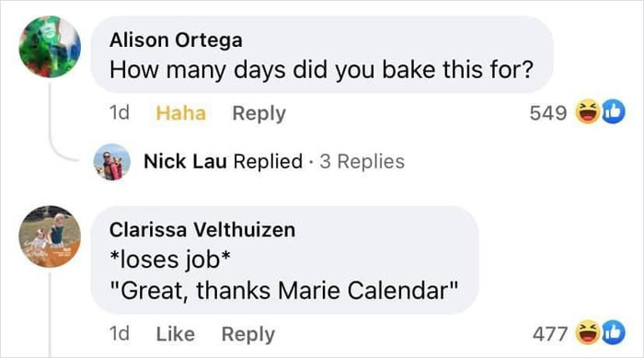Screen dimensions: 644x358
Task: Reply to Alison Ortega's comment
Action: coord(259,113)
